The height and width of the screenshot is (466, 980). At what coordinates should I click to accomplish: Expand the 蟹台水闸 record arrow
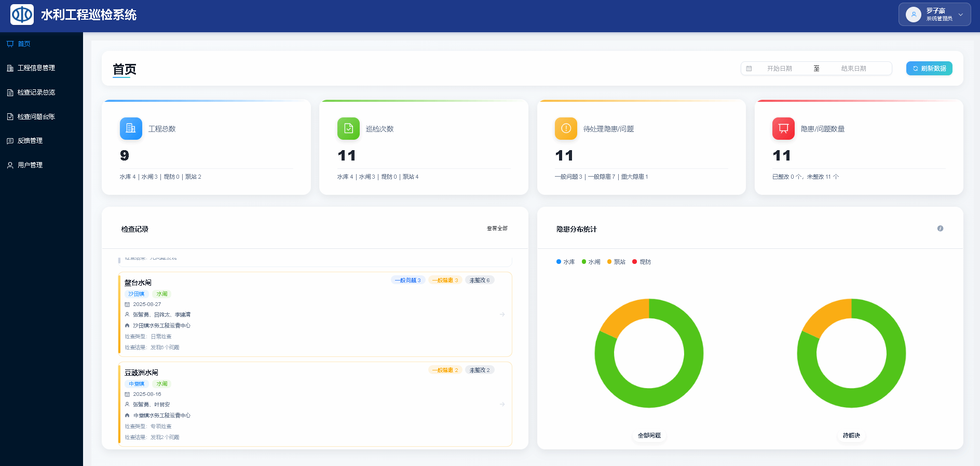click(502, 314)
